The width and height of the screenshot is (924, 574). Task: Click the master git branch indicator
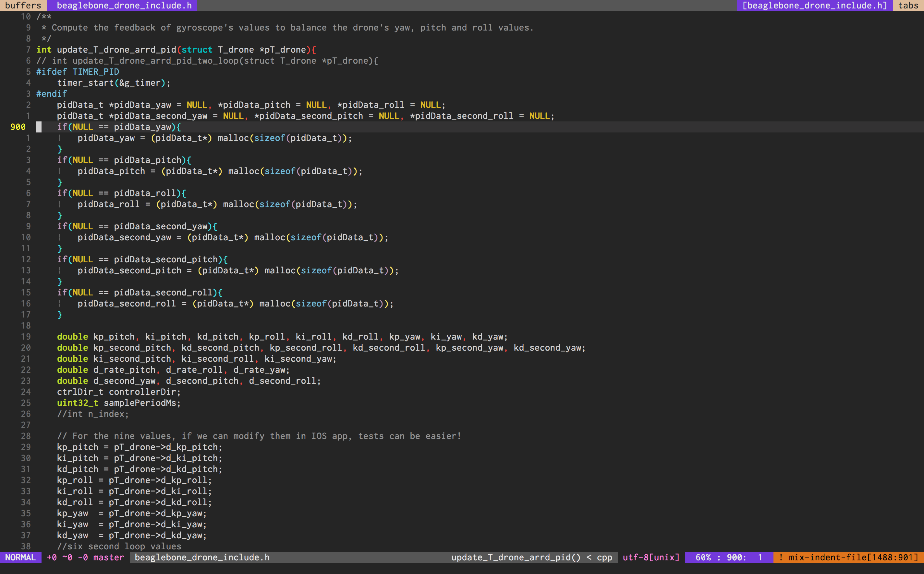[108, 557]
